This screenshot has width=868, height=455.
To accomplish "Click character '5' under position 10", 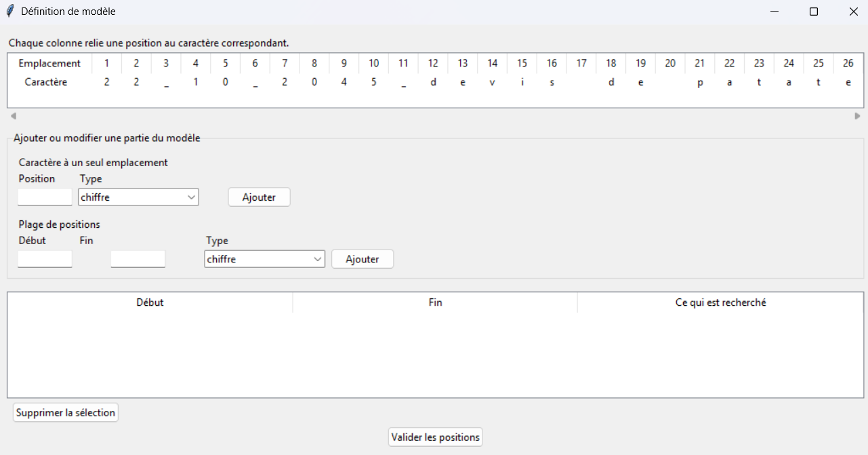I will (374, 82).
